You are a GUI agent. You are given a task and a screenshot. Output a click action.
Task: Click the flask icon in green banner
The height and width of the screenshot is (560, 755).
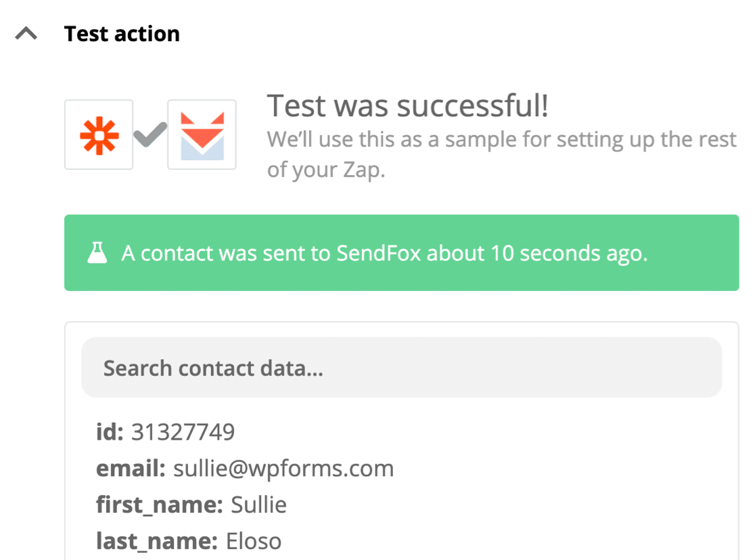tap(97, 254)
